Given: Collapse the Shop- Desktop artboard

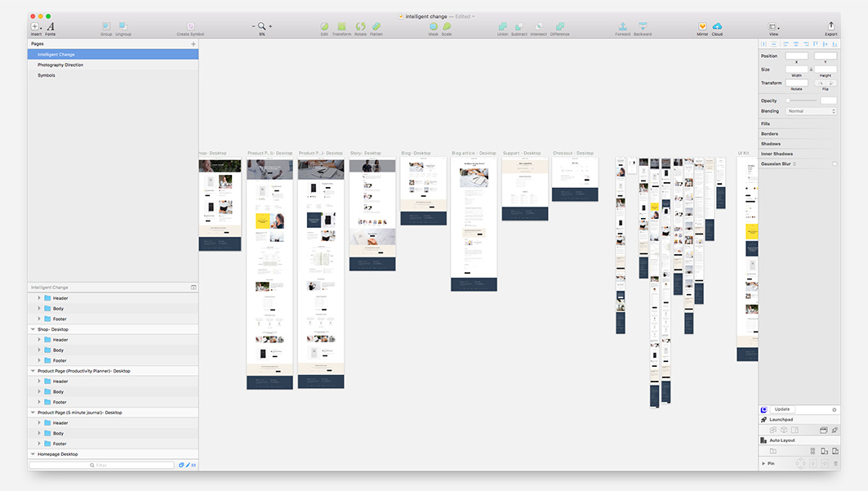Looking at the screenshot, I should (33, 329).
